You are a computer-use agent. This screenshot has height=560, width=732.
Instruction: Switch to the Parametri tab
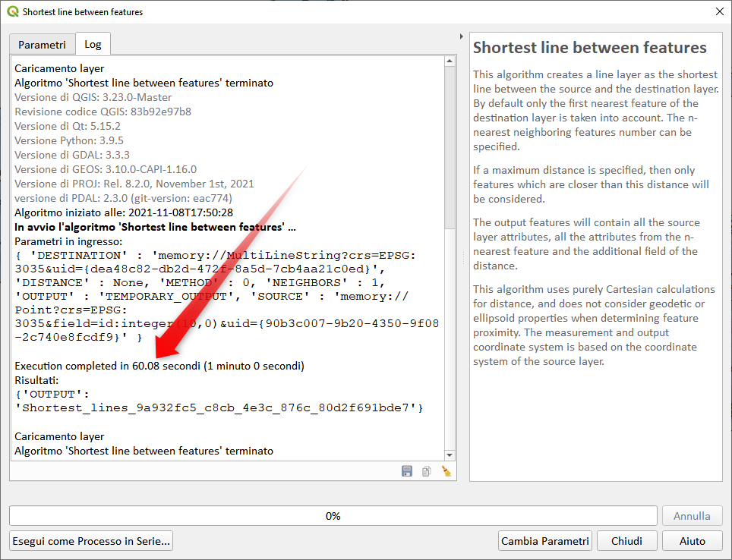point(43,45)
